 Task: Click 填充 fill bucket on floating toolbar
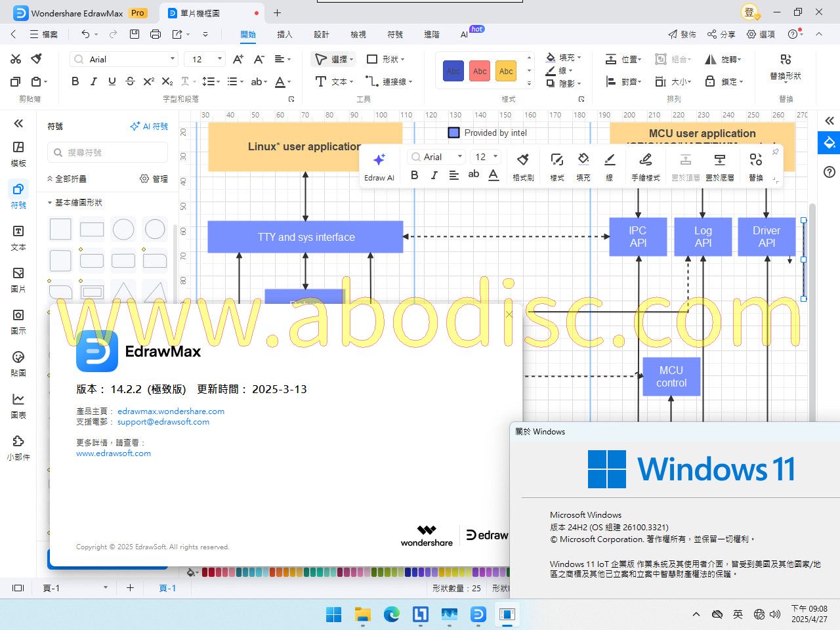583,166
